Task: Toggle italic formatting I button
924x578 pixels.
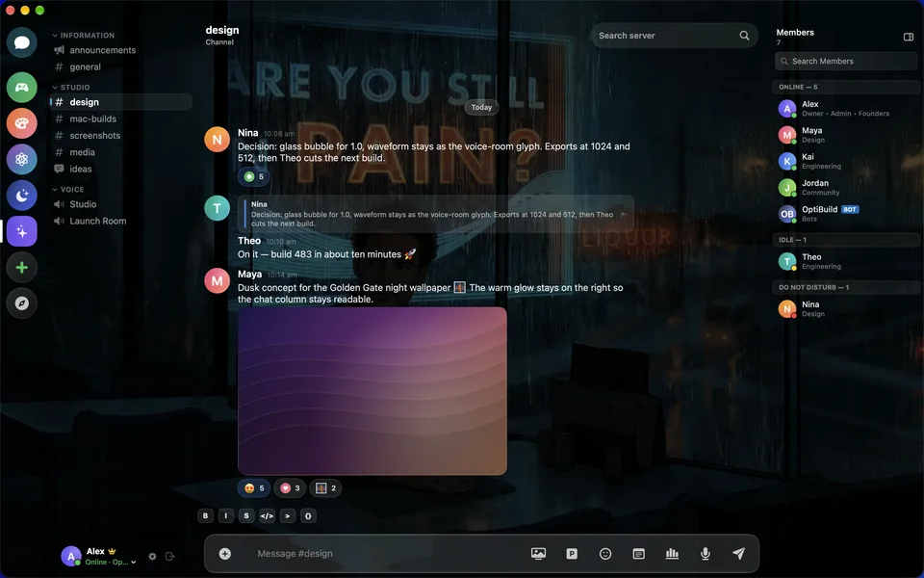Action: click(x=225, y=515)
